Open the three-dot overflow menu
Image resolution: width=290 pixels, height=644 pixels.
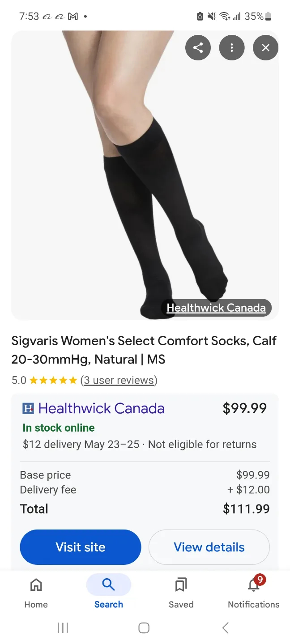pyautogui.click(x=231, y=47)
